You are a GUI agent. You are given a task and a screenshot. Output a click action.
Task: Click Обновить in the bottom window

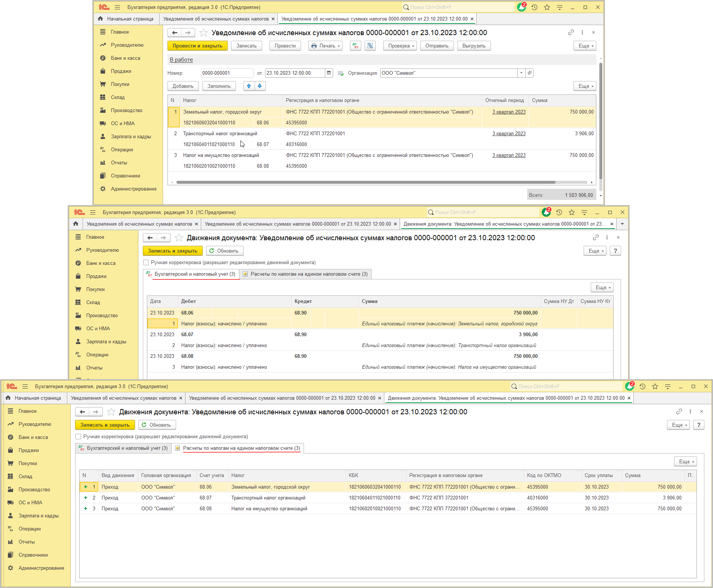(x=157, y=425)
